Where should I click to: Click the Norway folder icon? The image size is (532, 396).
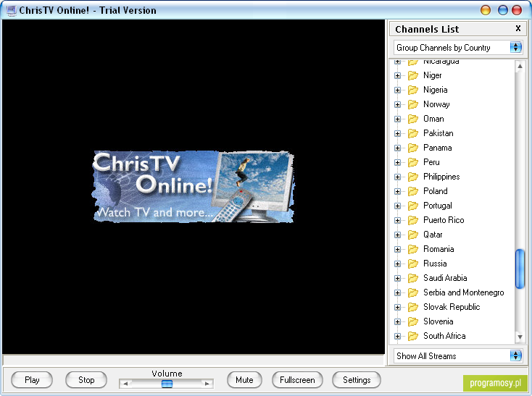click(413, 105)
